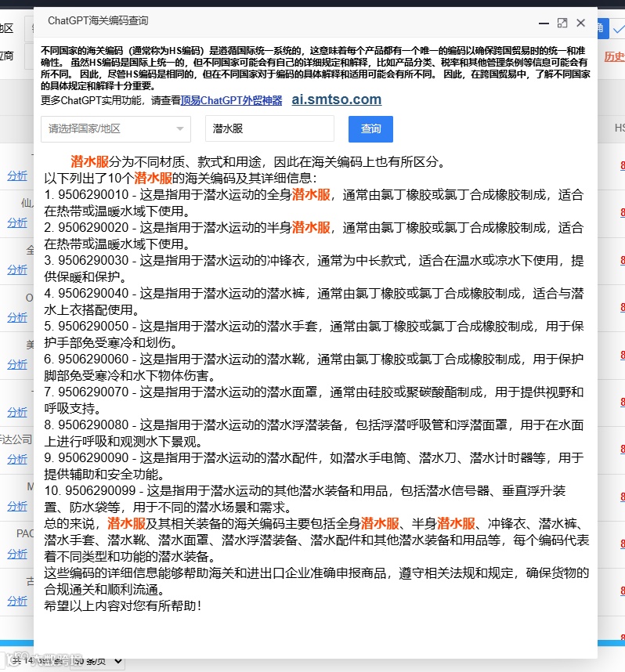This screenshot has width=625, height=672.
Task: Open the ai.smtso.com link
Action: click(337, 99)
